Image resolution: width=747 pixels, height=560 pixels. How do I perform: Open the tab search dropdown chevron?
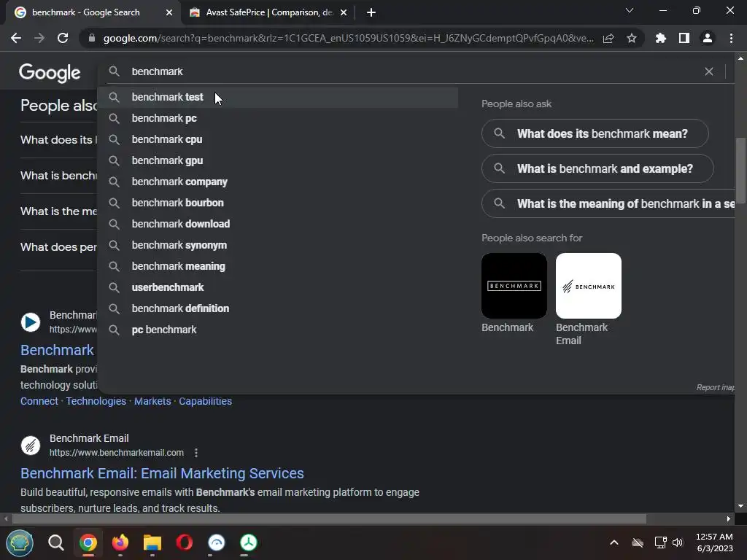tap(630, 10)
